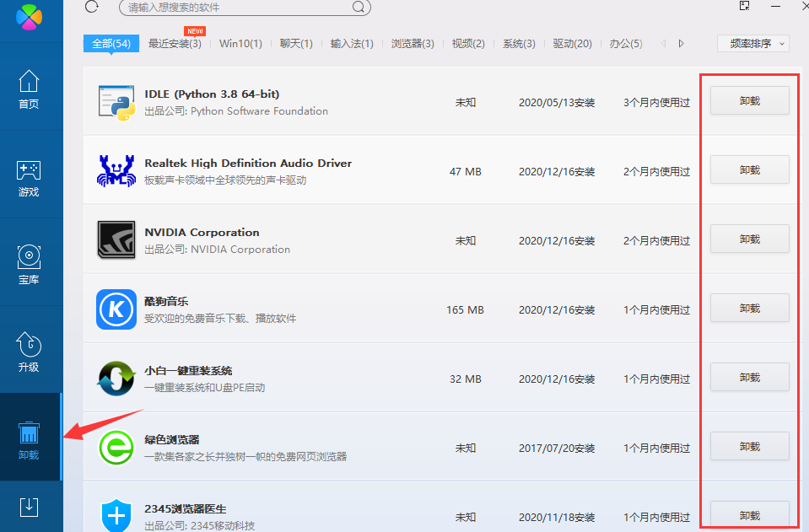This screenshot has height=532, width=809.
Task: Click the IDLE (Python 3.8 64-bit) title
Action: [212, 94]
